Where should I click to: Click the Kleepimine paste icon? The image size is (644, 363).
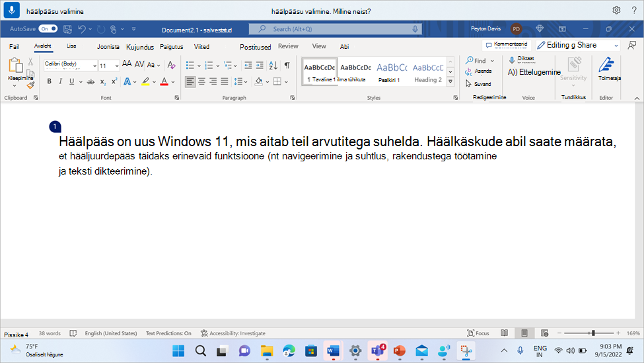coord(16,65)
